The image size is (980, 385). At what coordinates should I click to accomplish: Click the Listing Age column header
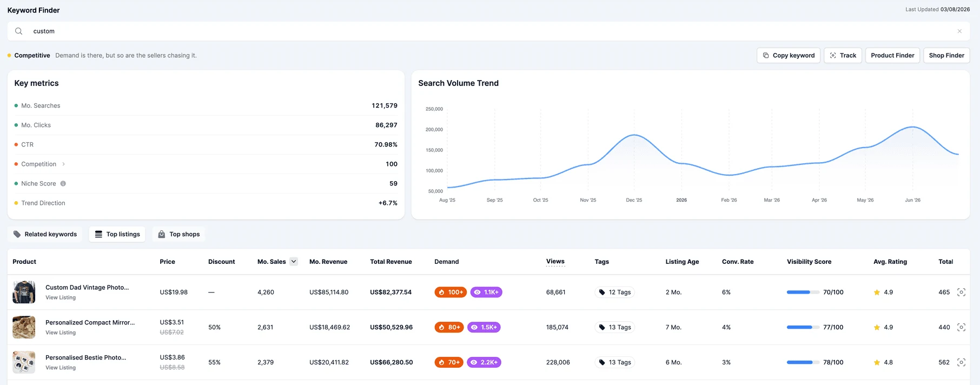click(x=682, y=262)
